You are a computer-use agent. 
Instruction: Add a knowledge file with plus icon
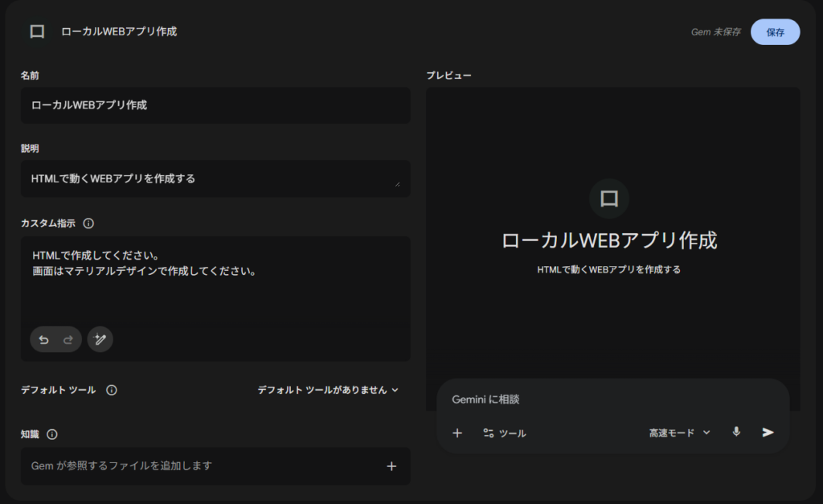coord(391,466)
